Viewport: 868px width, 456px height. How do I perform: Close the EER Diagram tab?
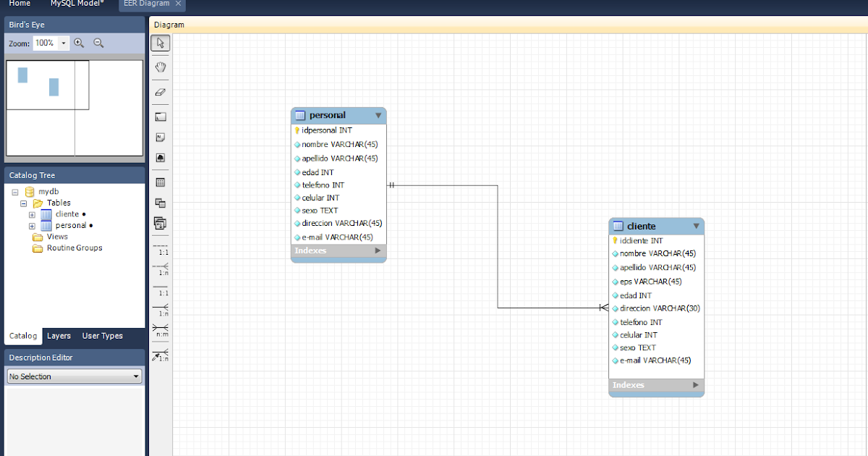coord(179,4)
